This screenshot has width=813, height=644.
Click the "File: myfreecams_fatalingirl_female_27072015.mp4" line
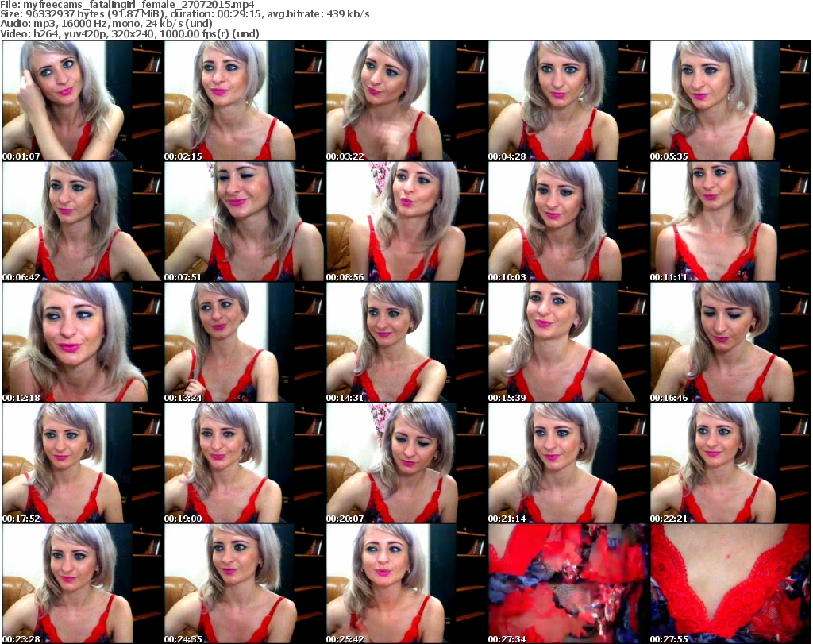point(128,5)
